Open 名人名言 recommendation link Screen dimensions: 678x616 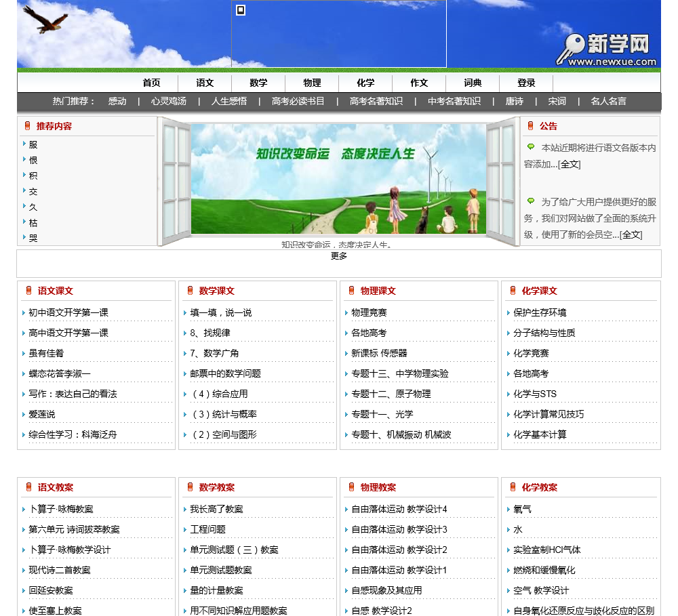tap(608, 101)
